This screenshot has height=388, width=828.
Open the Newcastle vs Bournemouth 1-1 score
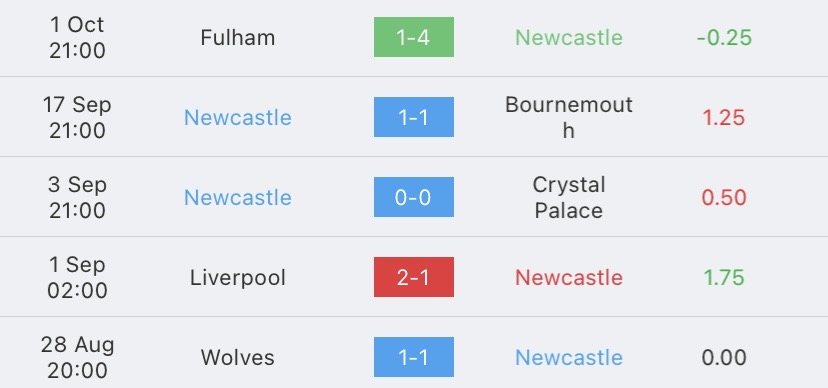(x=413, y=117)
